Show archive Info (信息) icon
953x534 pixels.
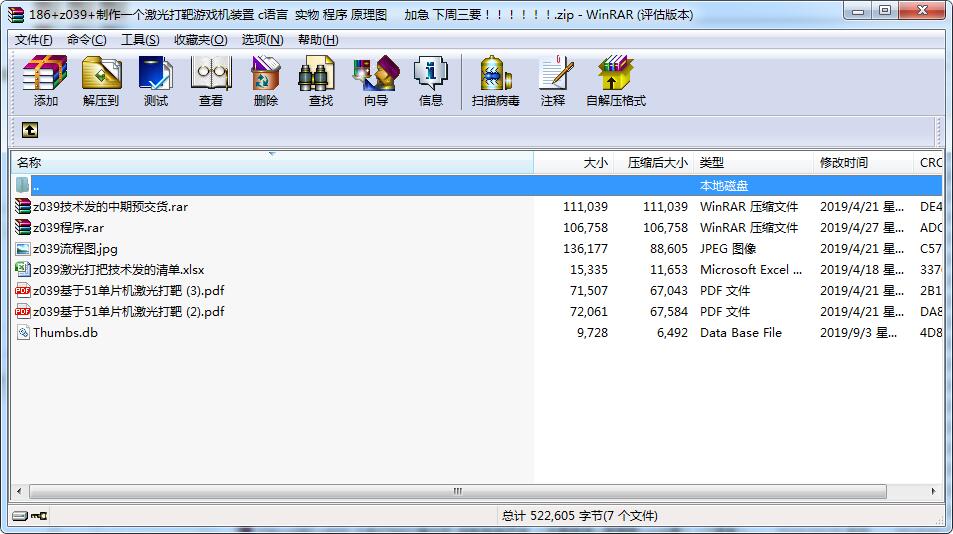click(x=430, y=81)
